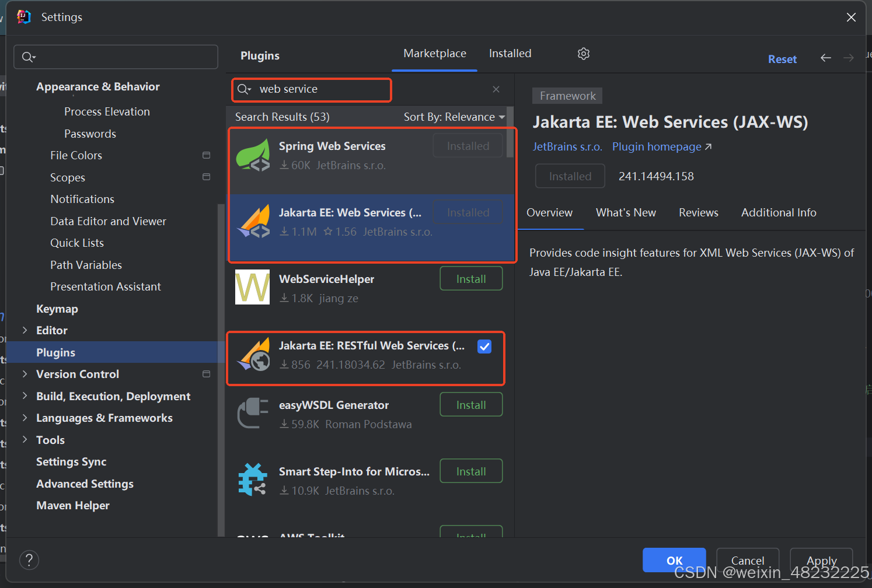The image size is (872, 588).
Task: Click the IntelliJ IDEA logo in title bar
Action: (24, 17)
